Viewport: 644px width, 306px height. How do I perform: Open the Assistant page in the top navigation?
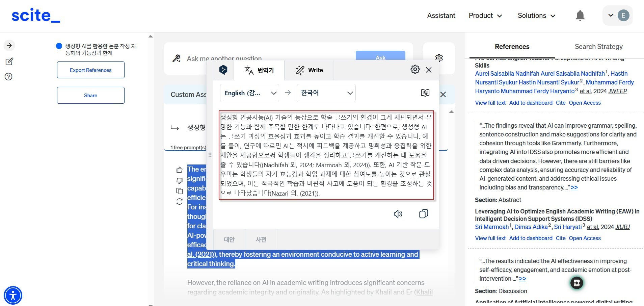[x=441, y=16]
